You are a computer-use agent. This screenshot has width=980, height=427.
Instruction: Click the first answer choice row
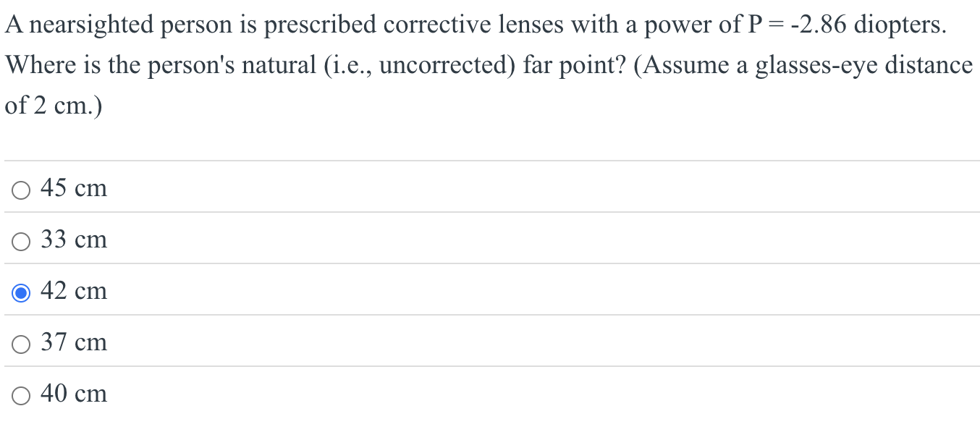point(290,188)
